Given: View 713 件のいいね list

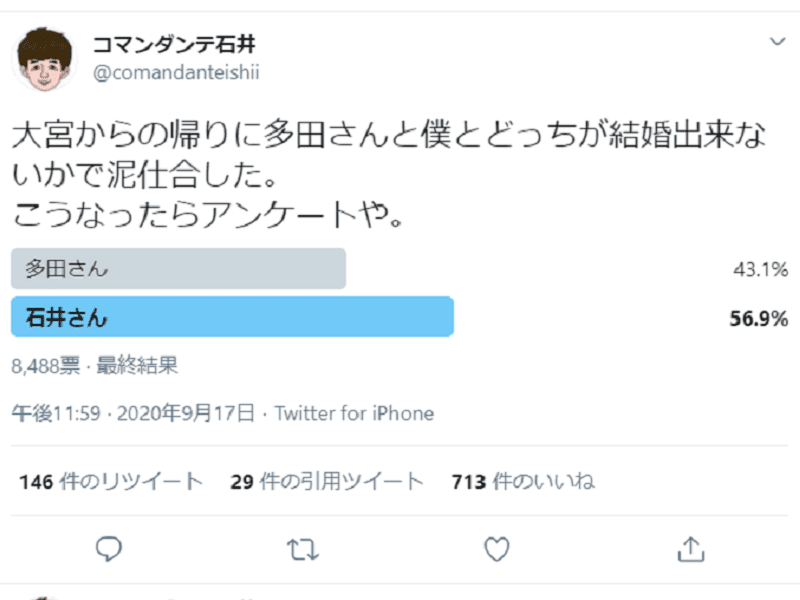Looking at the screenshot, I should click(523, 481).
